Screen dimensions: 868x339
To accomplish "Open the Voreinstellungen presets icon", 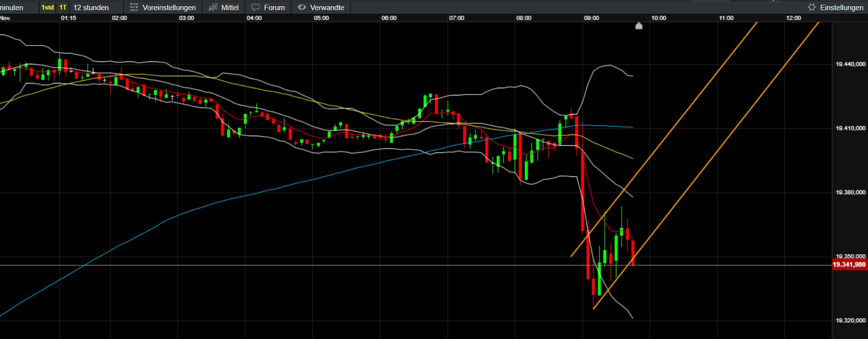I will pyautogui.click(x=134, y=7).
